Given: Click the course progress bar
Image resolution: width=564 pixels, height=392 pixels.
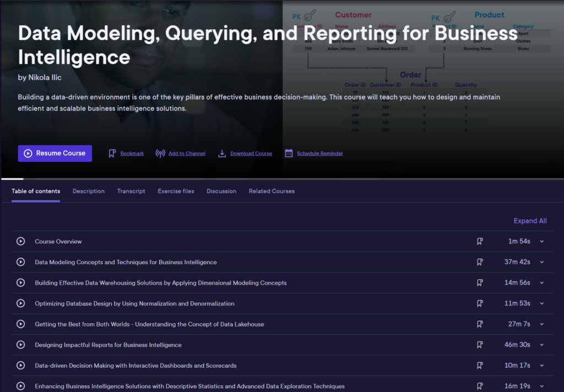Looking at the screenshot, I should click(x=282, y=179).
